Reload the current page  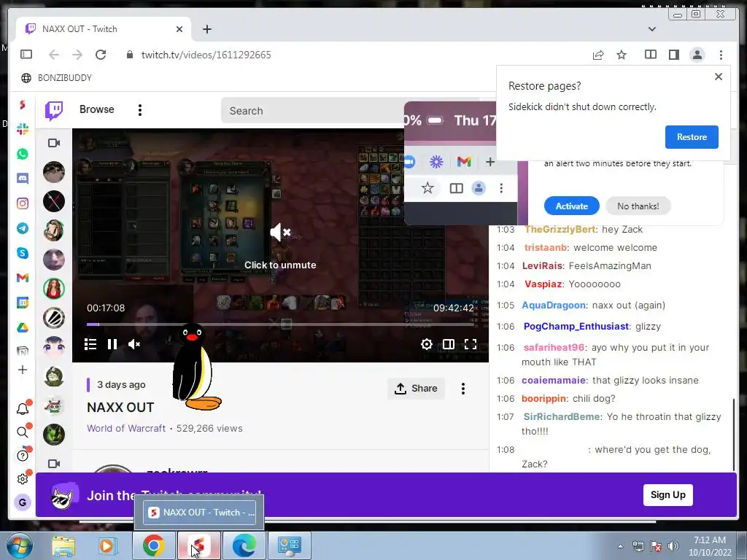(x=101, y=55)
